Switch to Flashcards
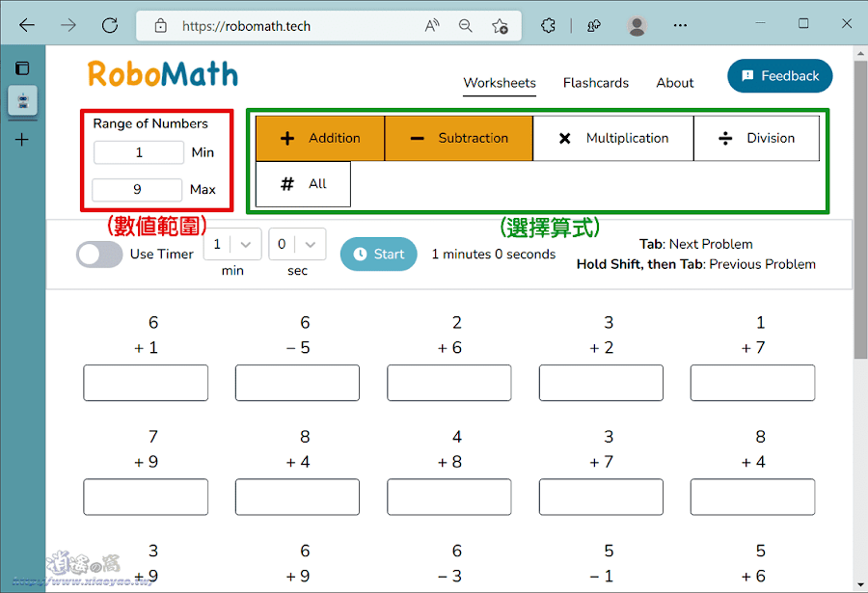 tap(596, 83)
